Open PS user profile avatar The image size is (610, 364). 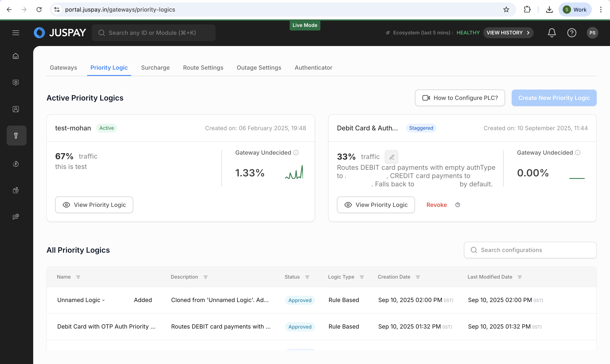[x=592, y=33]
